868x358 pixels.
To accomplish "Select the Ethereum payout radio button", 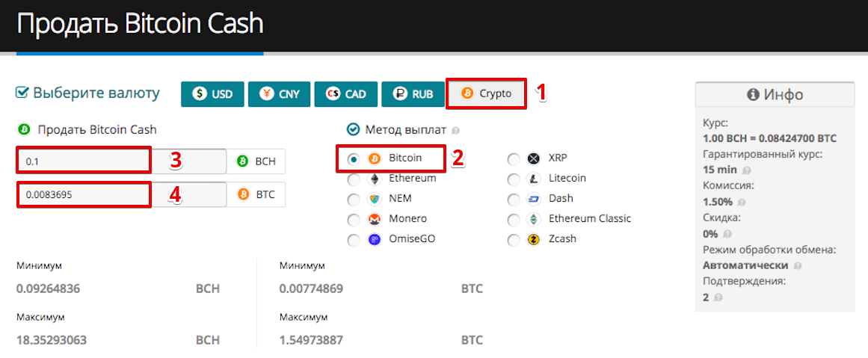I will [x=353, y=179].
